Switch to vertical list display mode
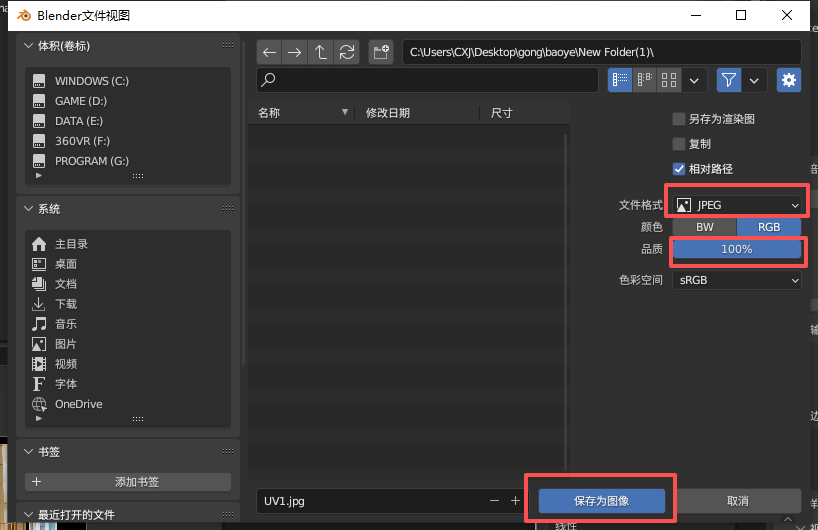Image resolution: width=818 pixels, height=530 pixels. pyautogui.click(x=620, y=80)
